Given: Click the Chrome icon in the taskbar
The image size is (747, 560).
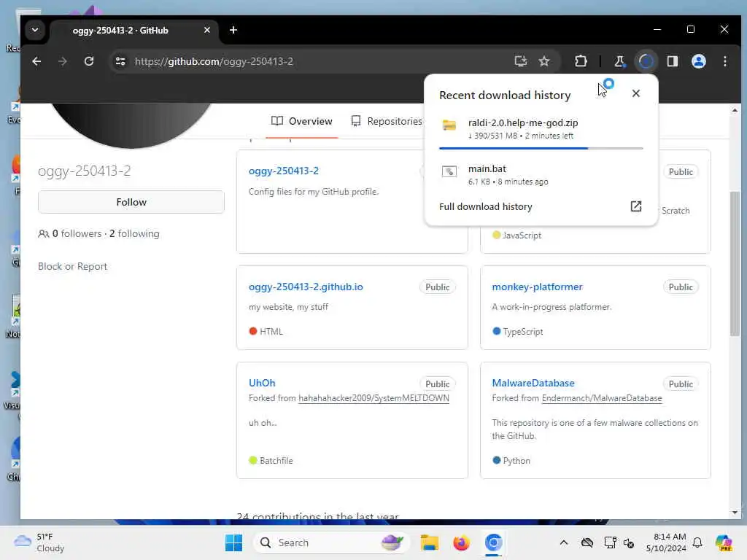Looking at the screenshot, I should coord(493,542).
